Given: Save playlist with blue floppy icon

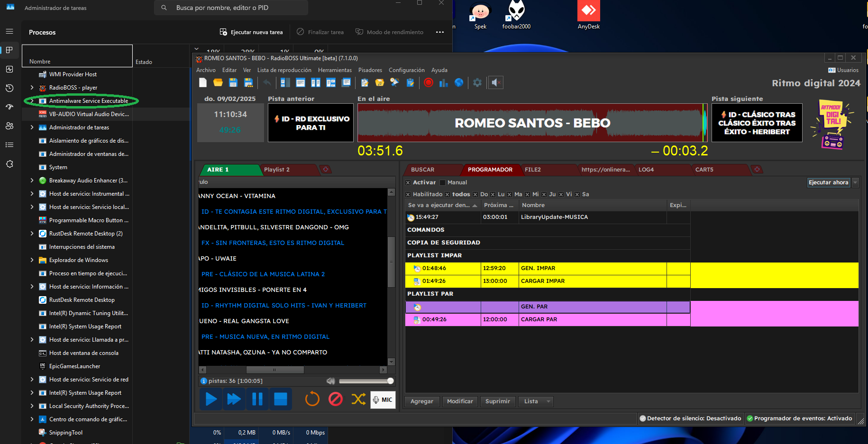Looking at the screenshot, I should point(233,82).
